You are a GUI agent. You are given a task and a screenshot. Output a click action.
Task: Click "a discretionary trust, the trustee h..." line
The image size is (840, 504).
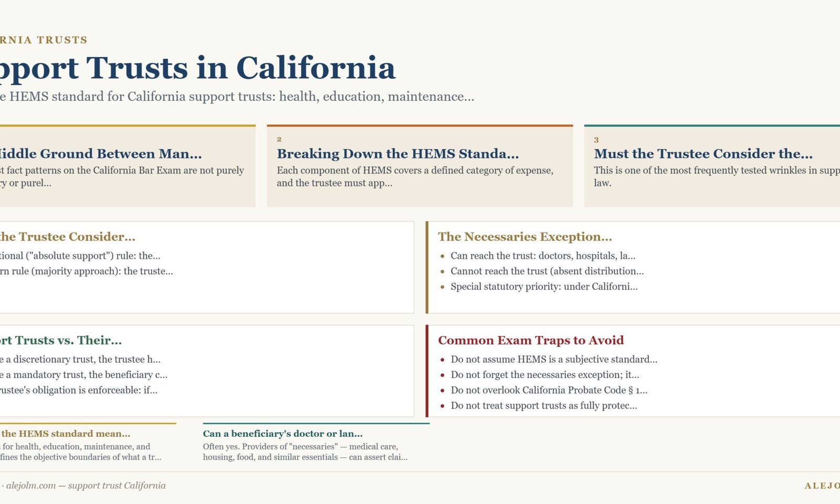[80, 359]
